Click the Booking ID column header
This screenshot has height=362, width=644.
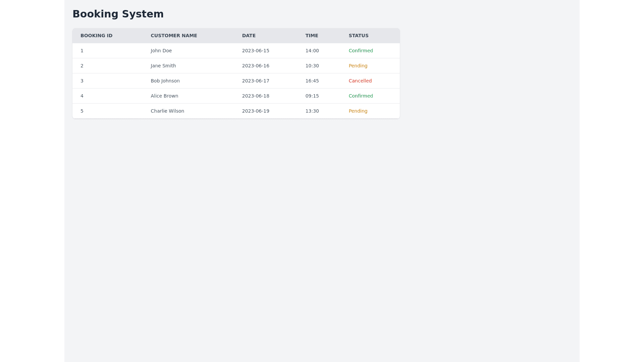(x=96, y=36)
